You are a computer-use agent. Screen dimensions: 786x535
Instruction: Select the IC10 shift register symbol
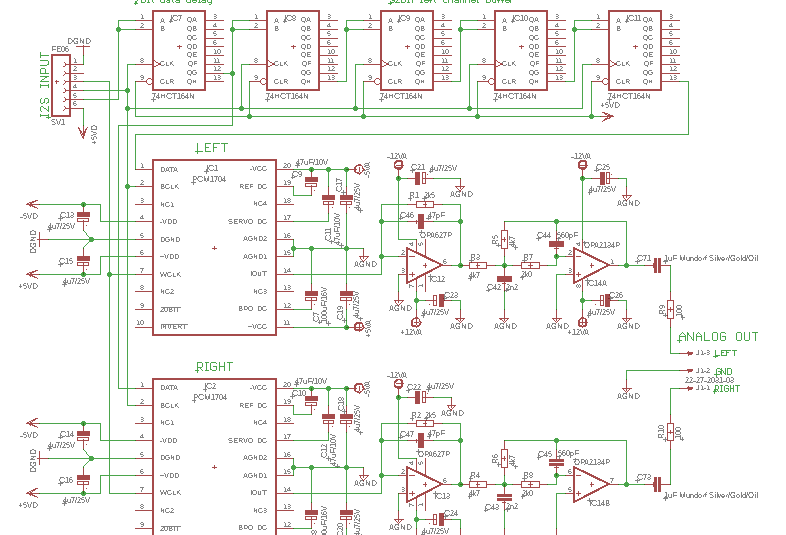click(x=521, y=50)
